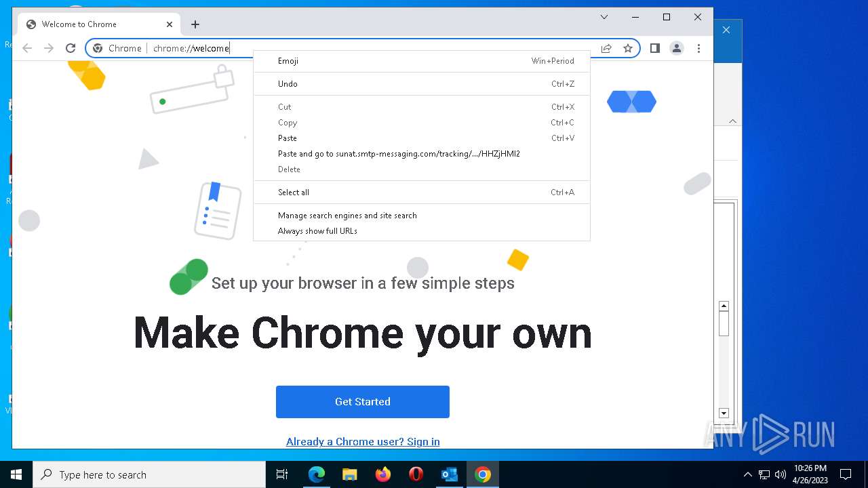Open Outlook from the taskbar
This screenshot has width=868, height=488.
[x=450, y=474]
